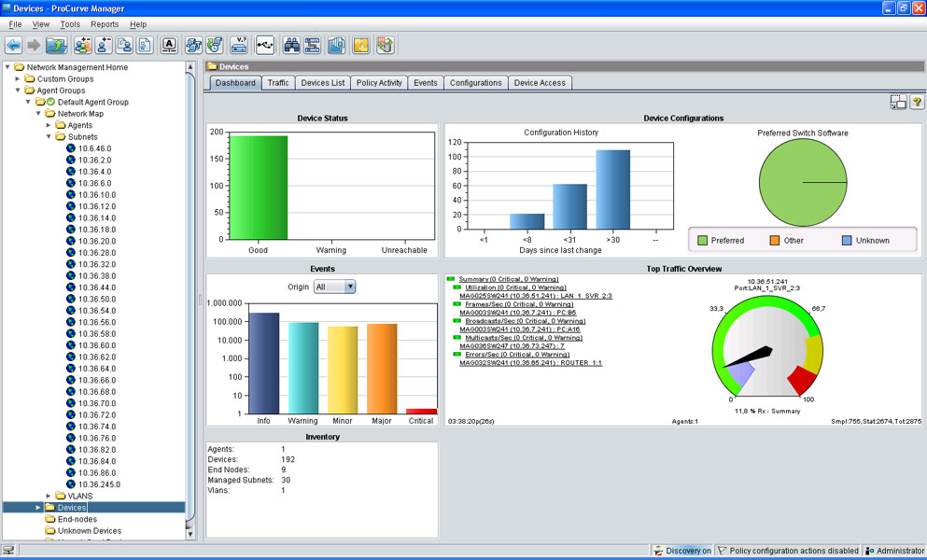Click the Policy configuration actions disabled indicator
927x560 pixels.
(x=788, y=551)
